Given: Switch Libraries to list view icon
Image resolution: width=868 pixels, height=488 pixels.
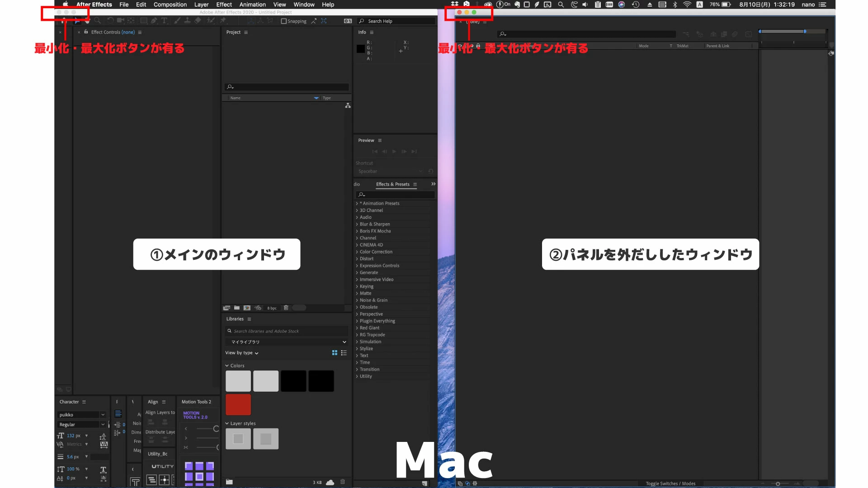Looking at the screenshot, I should (x=344, y=353).
